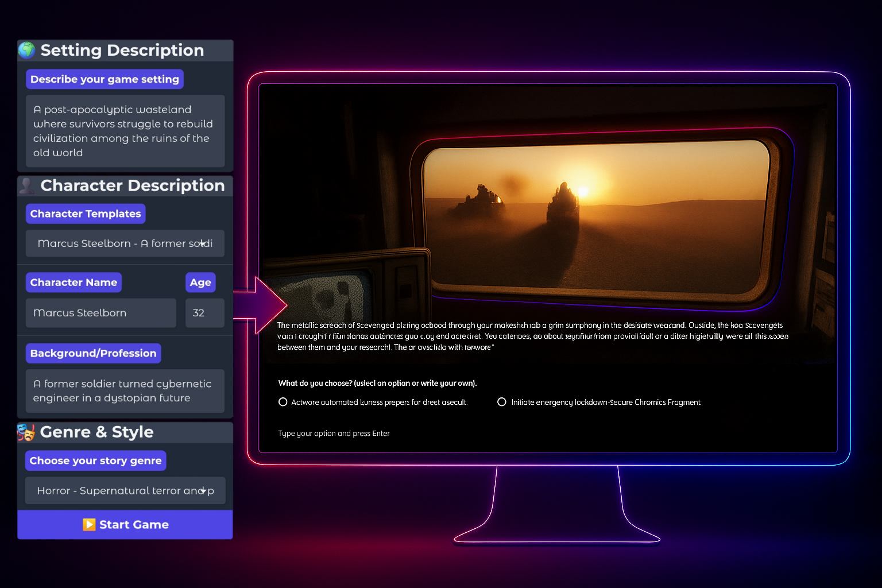The image size is (882, 588).
Task: Click the Describe your game setting label
Action: [105, 79]
